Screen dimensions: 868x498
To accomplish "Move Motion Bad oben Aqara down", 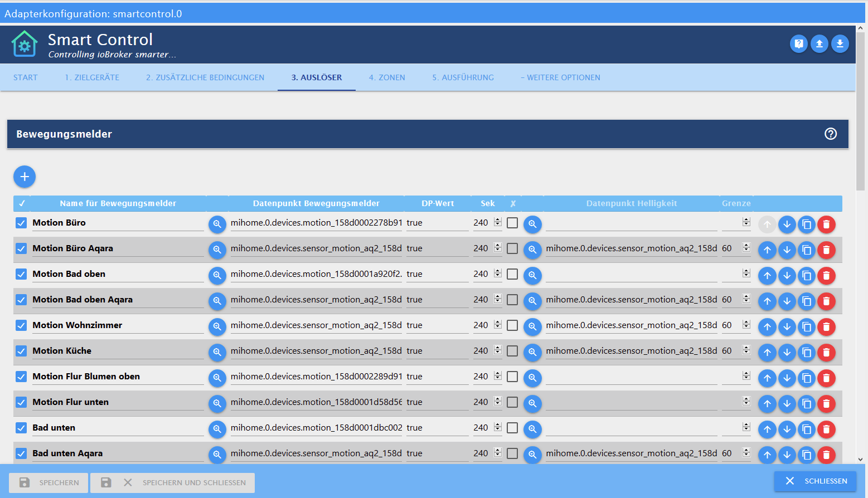I will coord(787,301).
